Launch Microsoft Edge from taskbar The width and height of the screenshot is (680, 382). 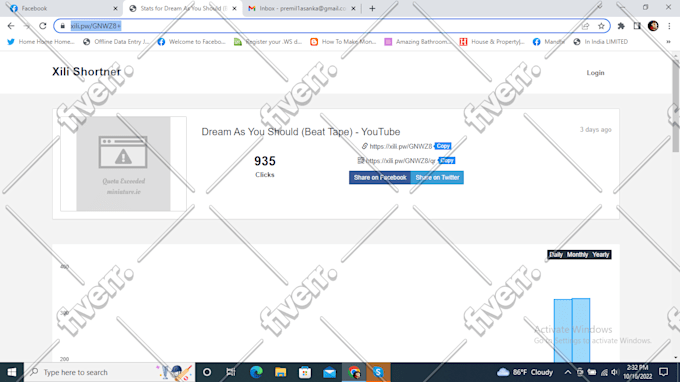pos(256,372)
